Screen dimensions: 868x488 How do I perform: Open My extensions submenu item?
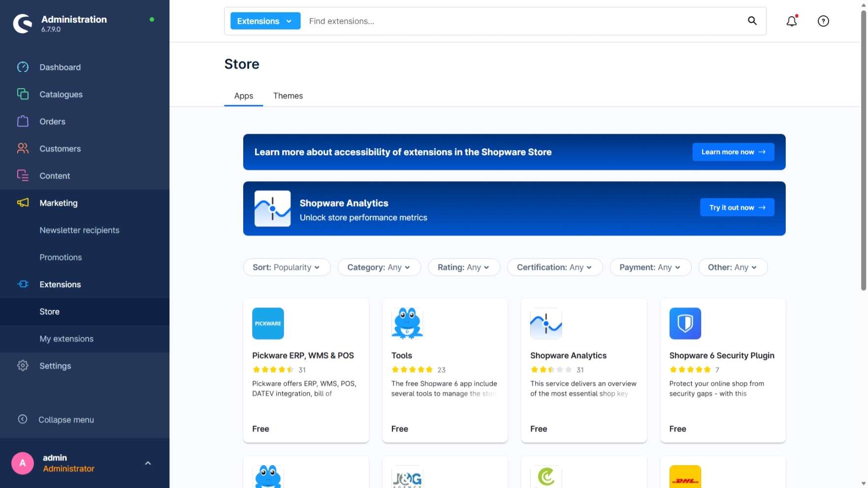point(66,339)
